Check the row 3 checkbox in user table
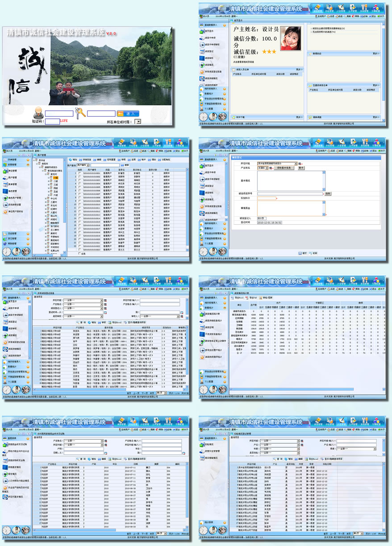The height and width of the screenshot is (546, 392). [79, 180]
